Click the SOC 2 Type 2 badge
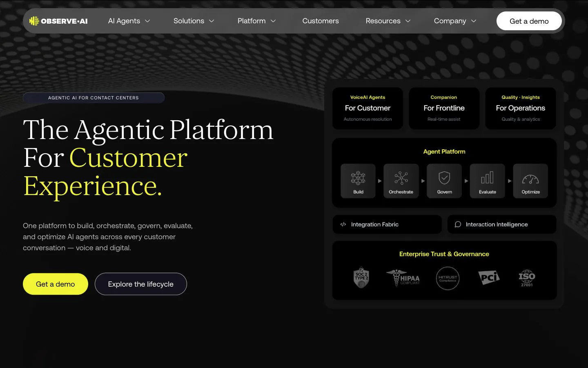The height and width of the screenshot is (368, 588). pyautogui.click(x=361, y=278)
